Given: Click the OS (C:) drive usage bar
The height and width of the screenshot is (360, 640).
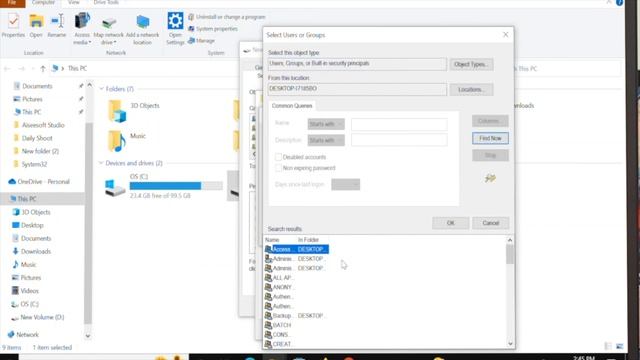Looking at the screenshot, I should click(x=176, y=186).
